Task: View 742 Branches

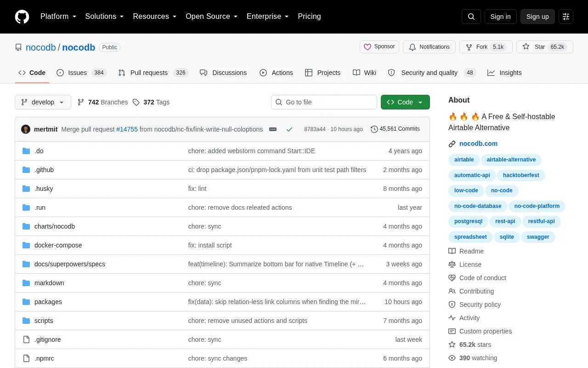Action: point(102,102)
